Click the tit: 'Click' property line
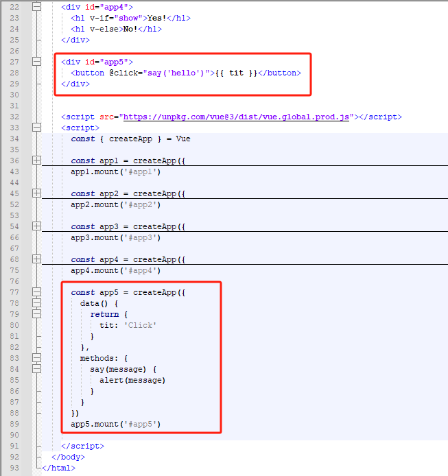448x476 pixels. click(128, 325)
